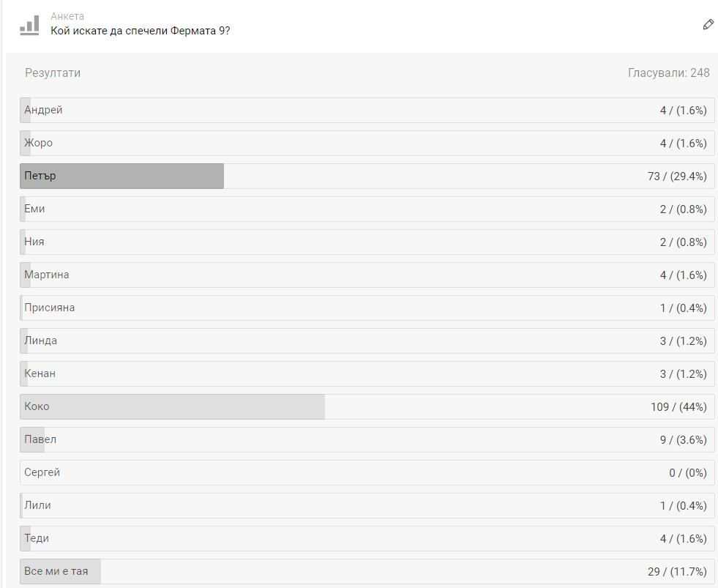Choose the Мартина poll option
The width and height of the screenshot is (718, 588).
click(367, 275)
